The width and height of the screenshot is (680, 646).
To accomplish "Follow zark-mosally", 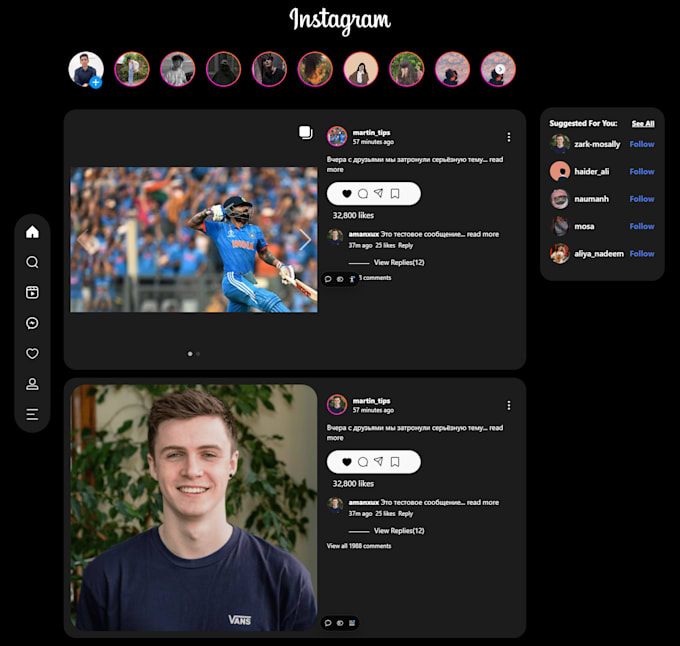I will 642,144.
